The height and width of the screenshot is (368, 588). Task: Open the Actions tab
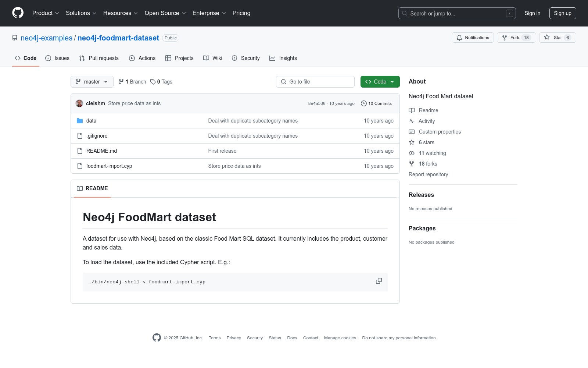[x=142, y=58]
